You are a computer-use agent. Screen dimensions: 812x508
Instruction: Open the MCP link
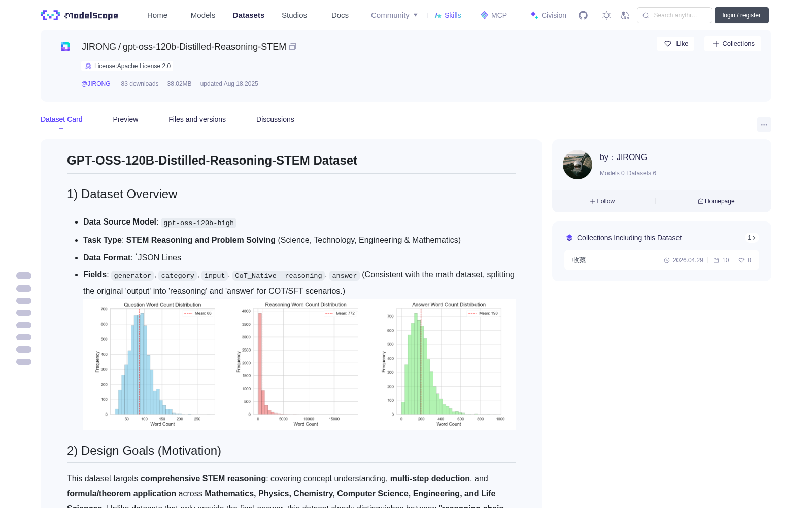click(x=494, y=15)
